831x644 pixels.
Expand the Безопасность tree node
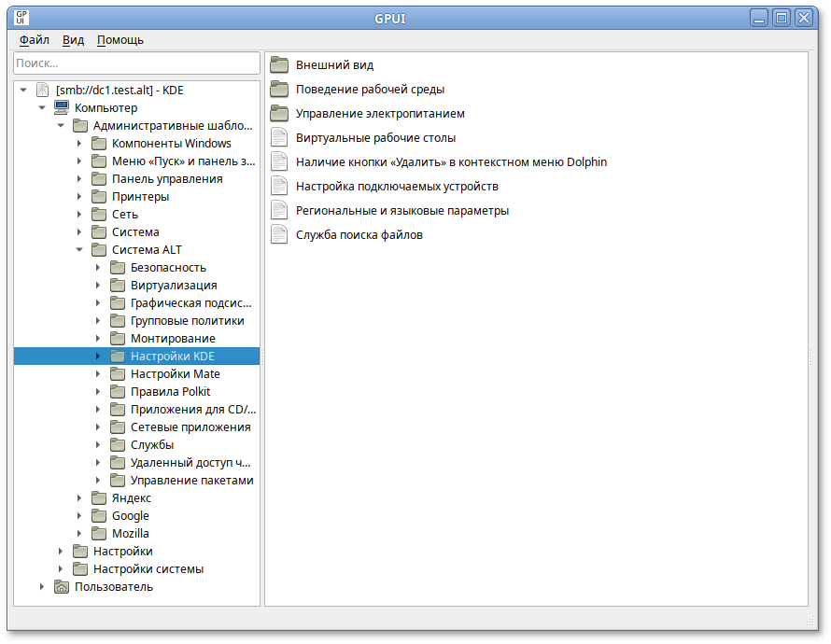click(x=99, y=267)
